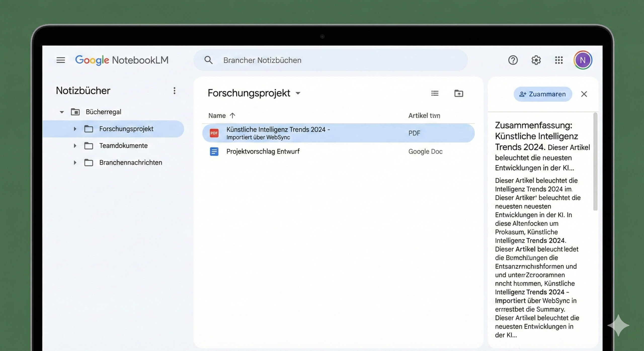
Task: Open the Notizbücher three-dot menu
Action: pos(174,91)
